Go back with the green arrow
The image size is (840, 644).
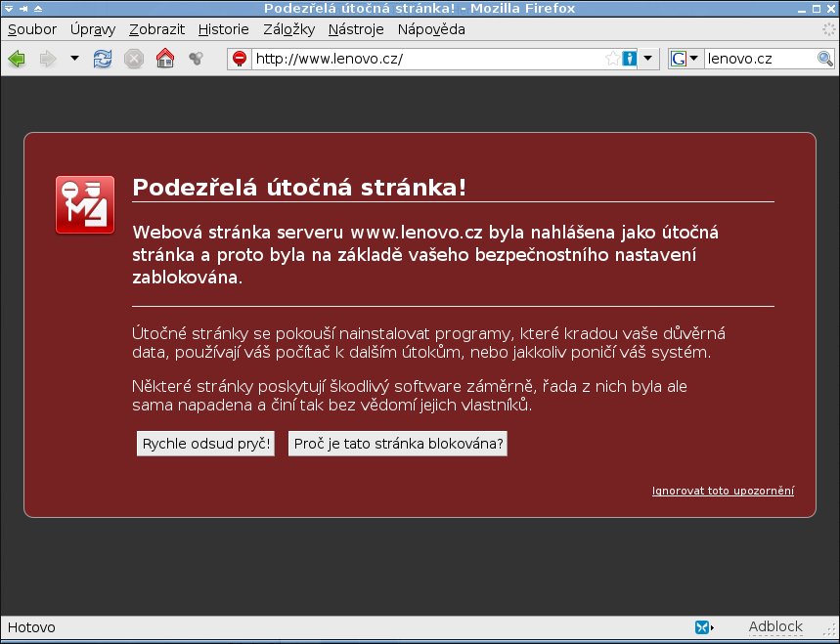click(17, 59)
